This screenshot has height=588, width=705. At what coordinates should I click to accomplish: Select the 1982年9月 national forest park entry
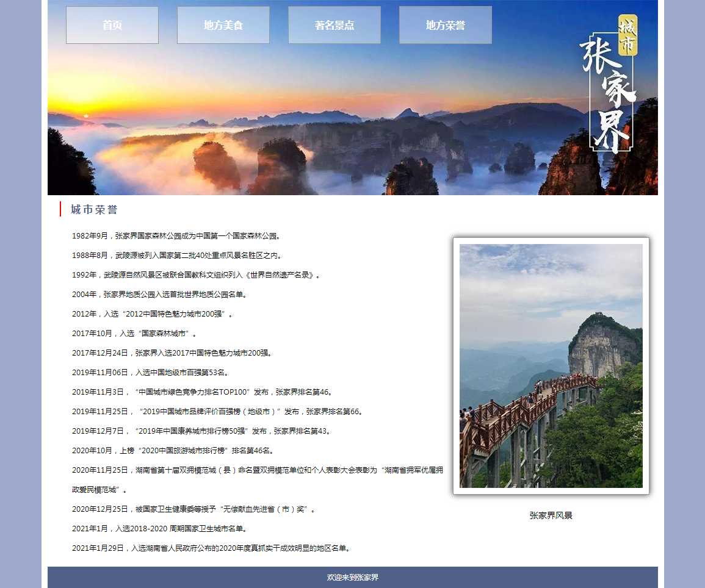pos(176,236)
